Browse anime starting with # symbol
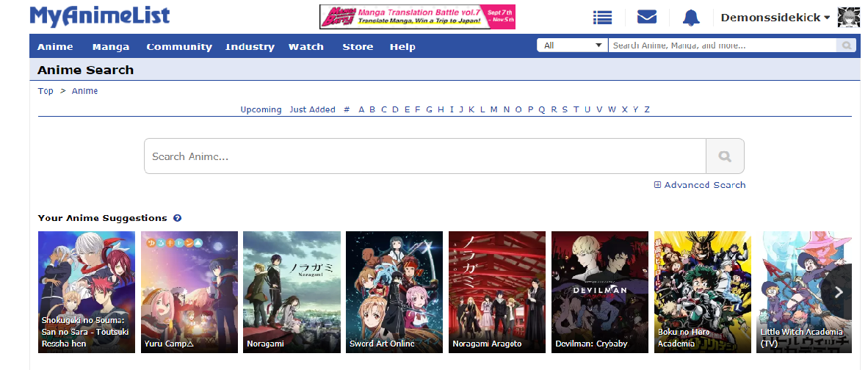 (x=347, y=109)
